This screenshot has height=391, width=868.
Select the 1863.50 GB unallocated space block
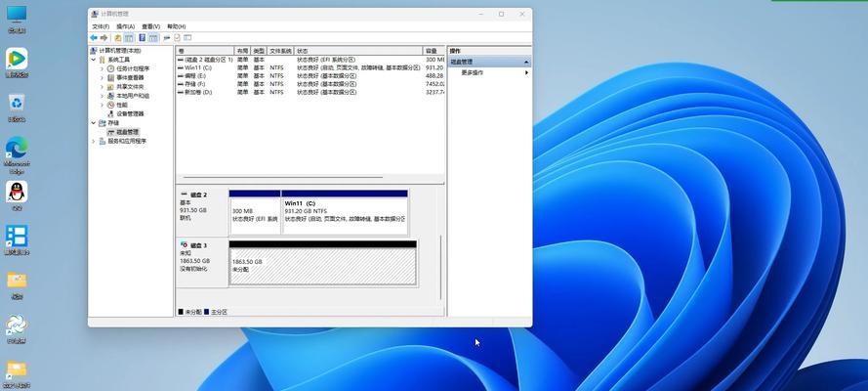point(323,263)
